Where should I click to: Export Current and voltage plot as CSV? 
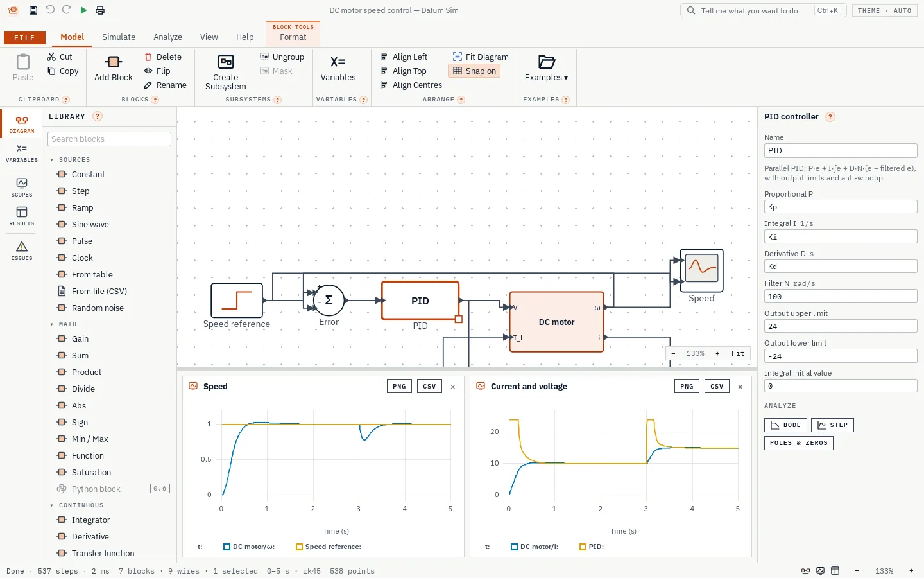coord(717,387)
